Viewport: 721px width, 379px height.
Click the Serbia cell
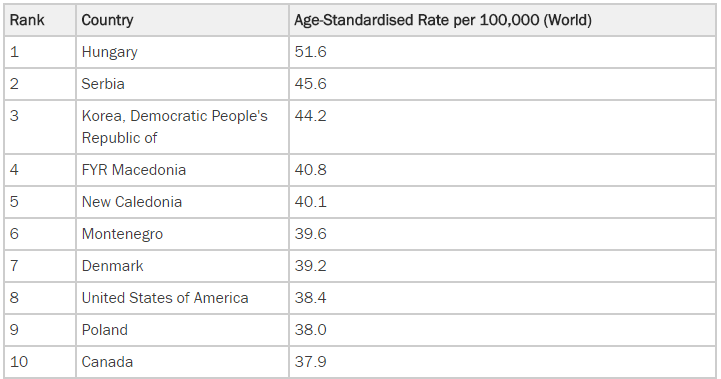(103, 84)
